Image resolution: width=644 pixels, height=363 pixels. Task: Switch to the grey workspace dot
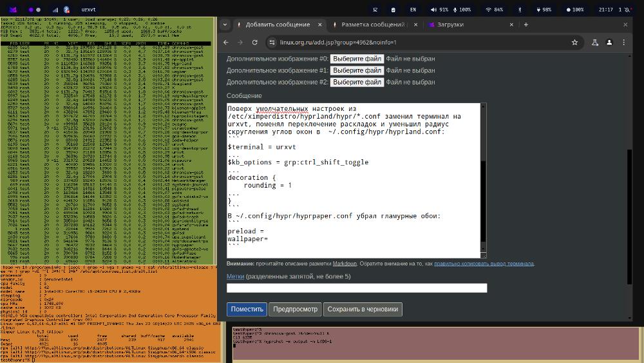(38, 10)
